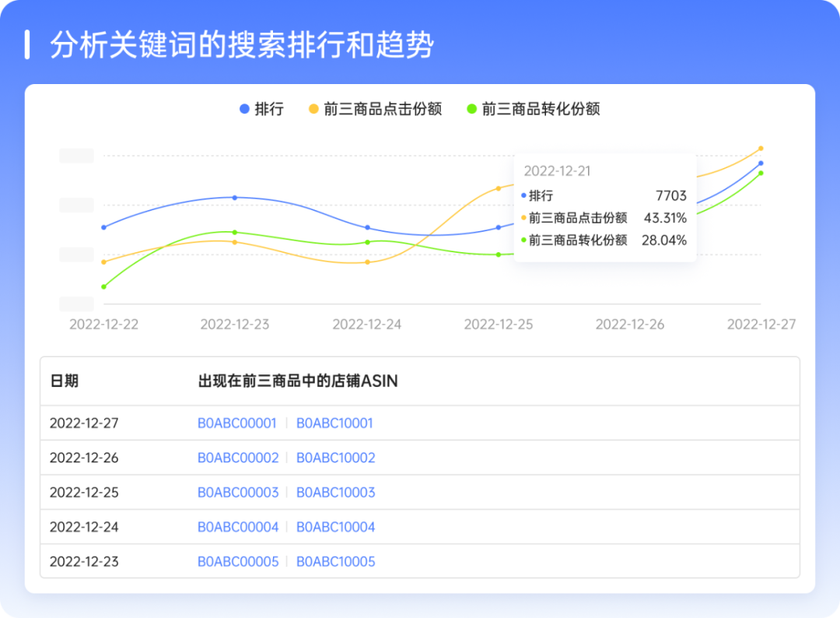Click green data point at 2022-12-22
Screen dimensions: 840x618
(104, 286)
